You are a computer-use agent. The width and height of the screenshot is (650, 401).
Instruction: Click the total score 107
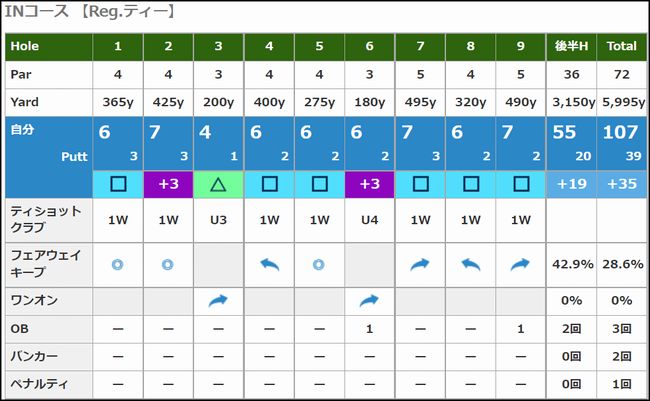coord(620,132)
